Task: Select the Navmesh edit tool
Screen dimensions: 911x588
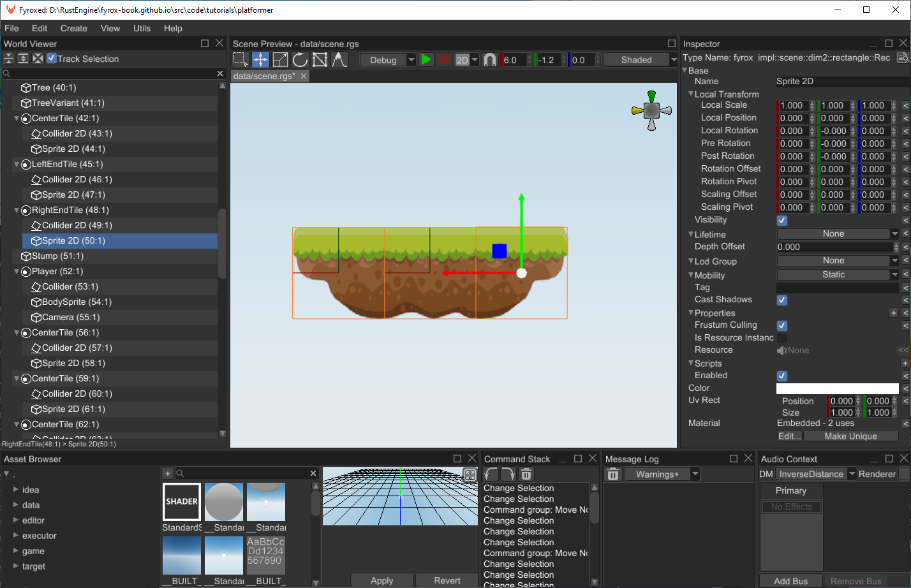Action: (x=320, y=59)
